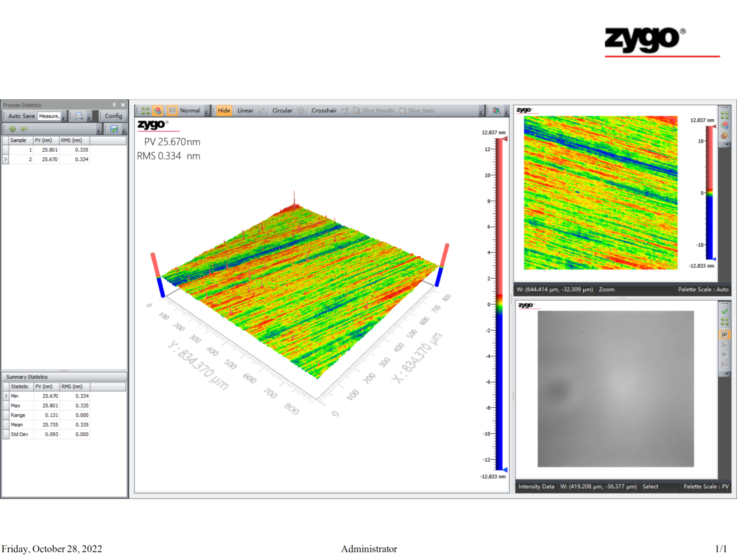737x560 pixels.
Task: Click the printer icon in Process Statistics
Action: click(x=79, y=116)
